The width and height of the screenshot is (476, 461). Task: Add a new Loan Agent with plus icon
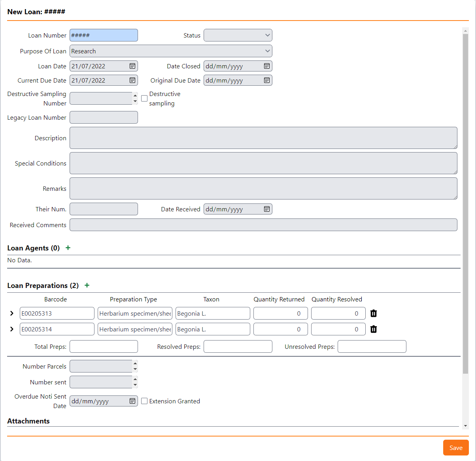pos(68,248)
